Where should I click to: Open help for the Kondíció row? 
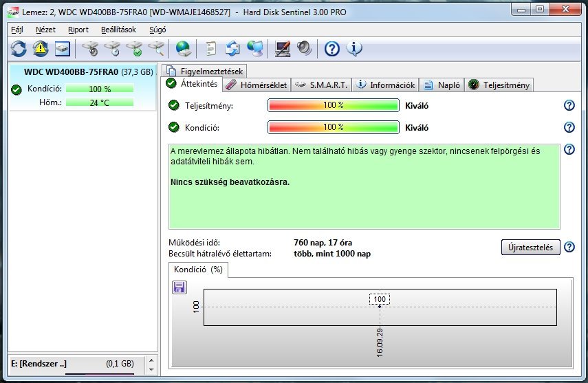(x=569, y=127)
